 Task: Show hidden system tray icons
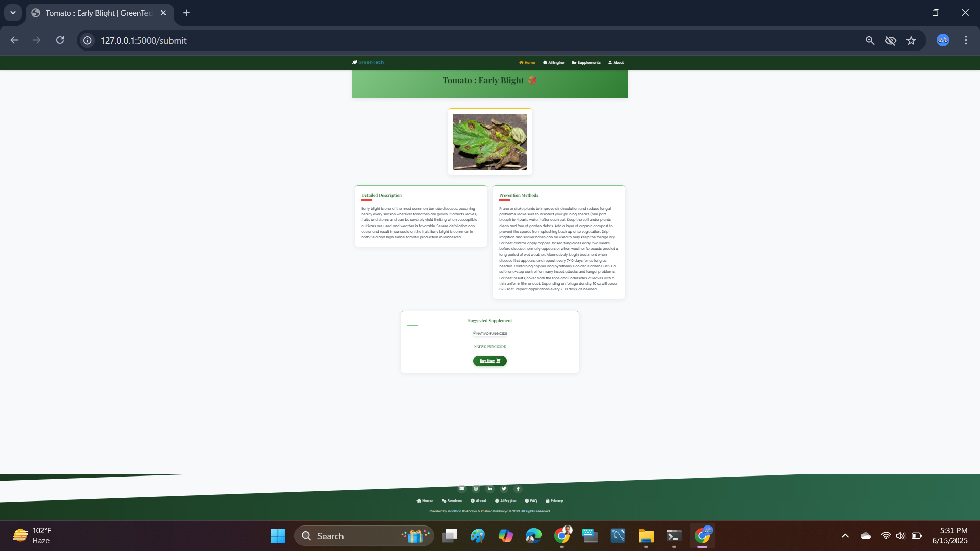845,536
